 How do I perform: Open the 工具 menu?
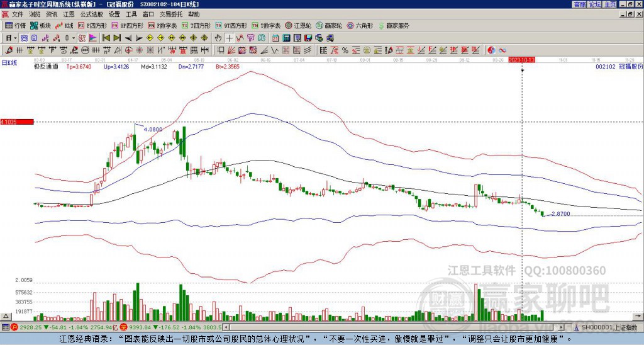[x=131, y=14]
